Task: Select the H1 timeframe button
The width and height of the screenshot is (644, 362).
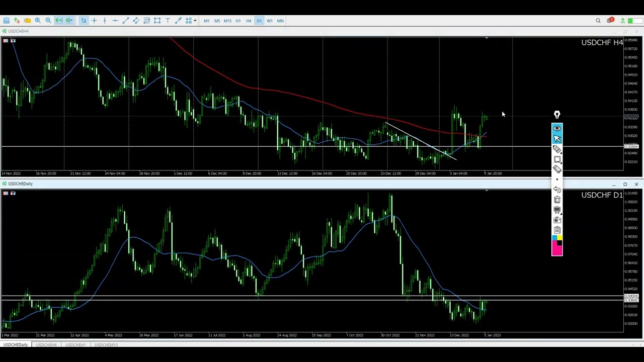Action: click(x=238, y=21)
